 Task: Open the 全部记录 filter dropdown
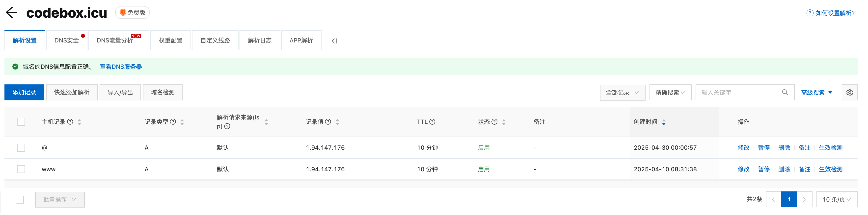click(x=622, y=93)
